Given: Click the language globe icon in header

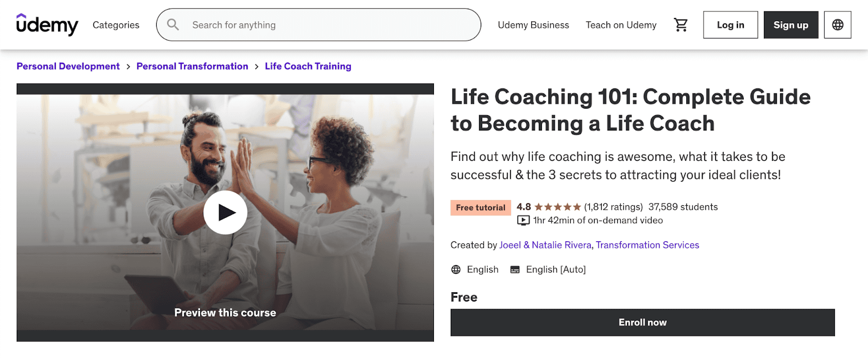Looking at the screenshot, I should coord(837,24).
